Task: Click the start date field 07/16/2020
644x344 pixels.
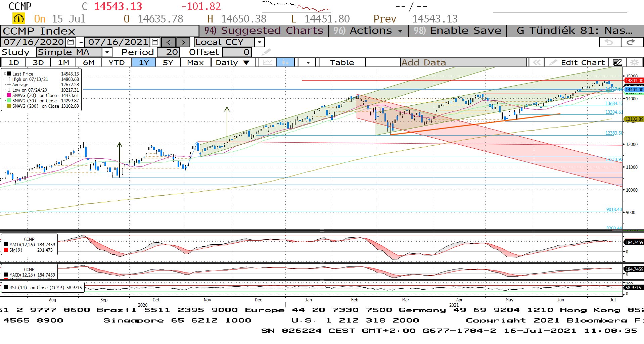Action: tap(34, 42)
